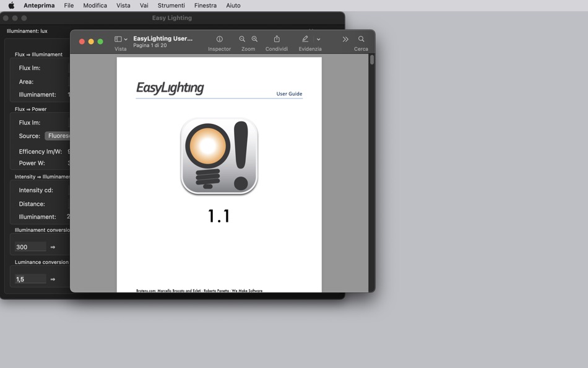
Task: Open the Finestra menu
Action: [x=205, y=5]
